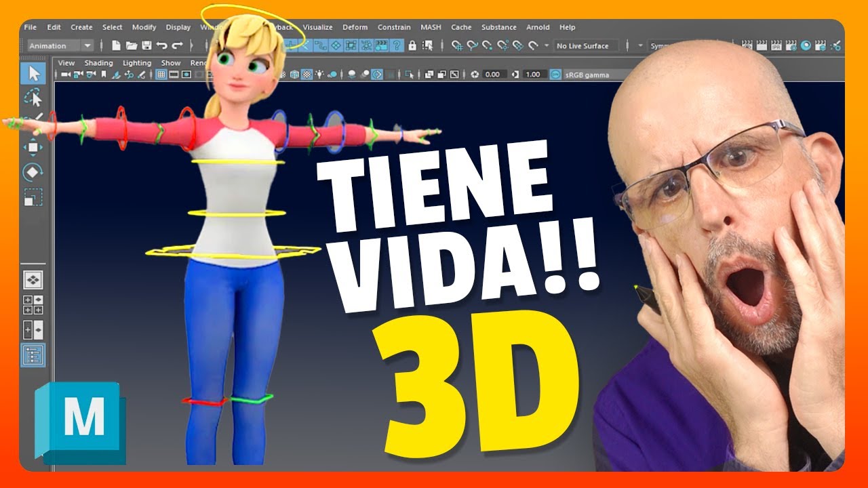
Task: Open the Visualize menu
Action: pos(317,27)
